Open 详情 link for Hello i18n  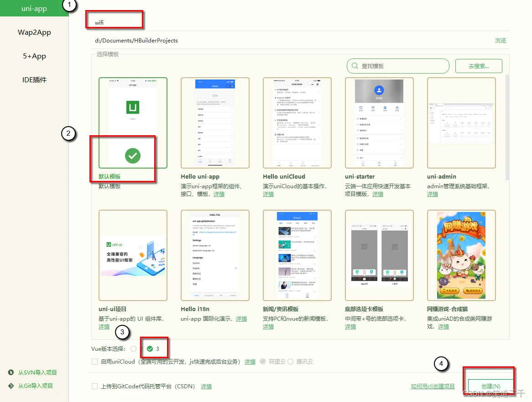(x=241, y=319)
